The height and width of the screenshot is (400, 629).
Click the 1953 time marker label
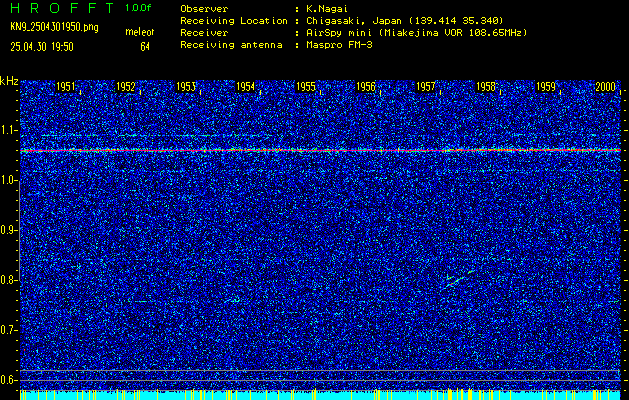185,87
